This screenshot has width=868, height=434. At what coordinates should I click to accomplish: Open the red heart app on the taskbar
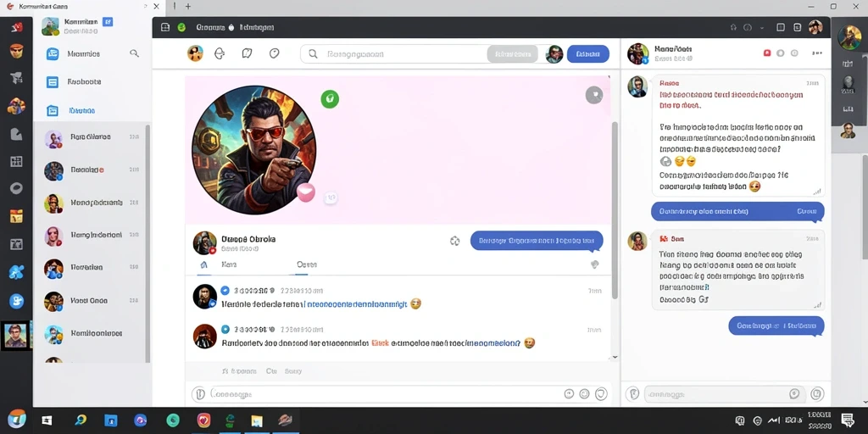click(x=203, y=420)
